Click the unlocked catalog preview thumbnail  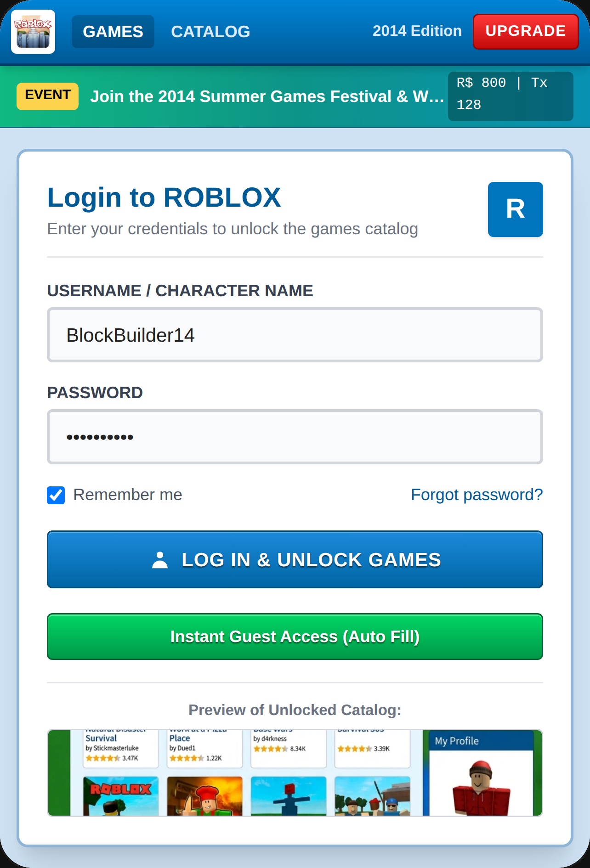295,773
